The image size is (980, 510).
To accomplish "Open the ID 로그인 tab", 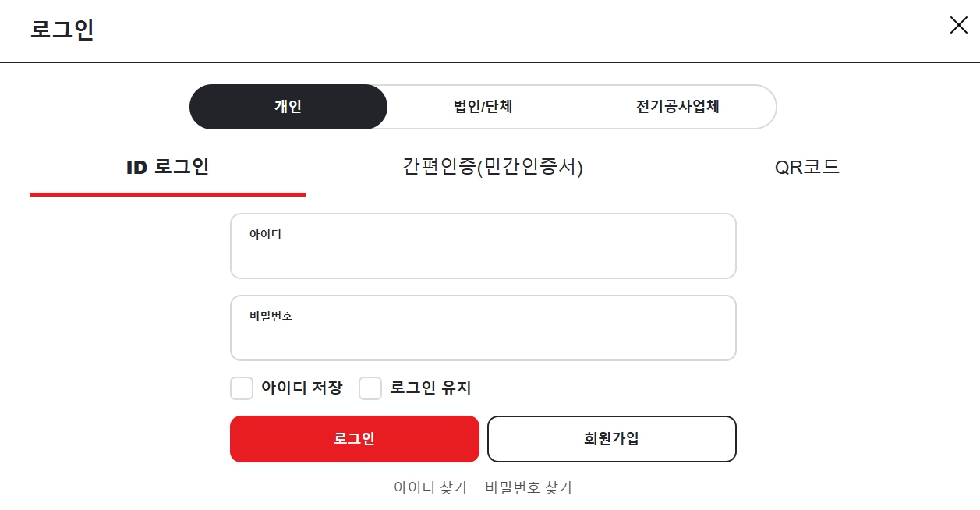I will [x=168, y=167].
